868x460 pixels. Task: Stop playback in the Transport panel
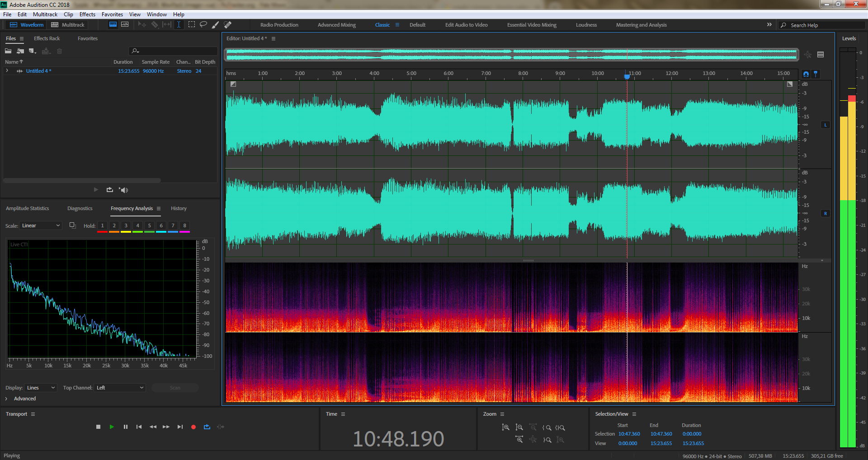pyautogui.click(x=98, y=427)
